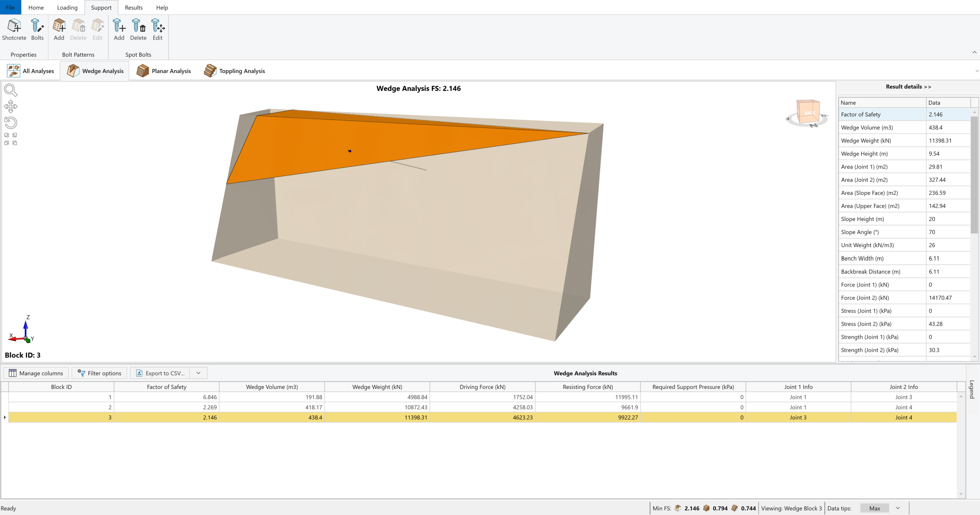The image size is (980, 515).
Task: Open the Shotcrete properties tool
Action: click(x=14, y=30)
